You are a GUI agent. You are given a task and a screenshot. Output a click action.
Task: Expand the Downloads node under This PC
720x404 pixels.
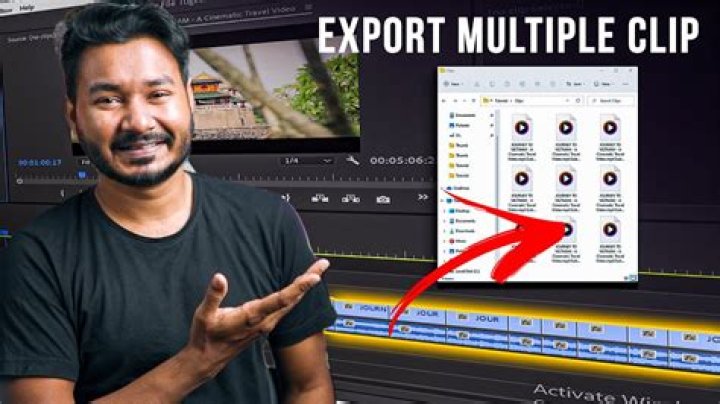coord(444,231)
